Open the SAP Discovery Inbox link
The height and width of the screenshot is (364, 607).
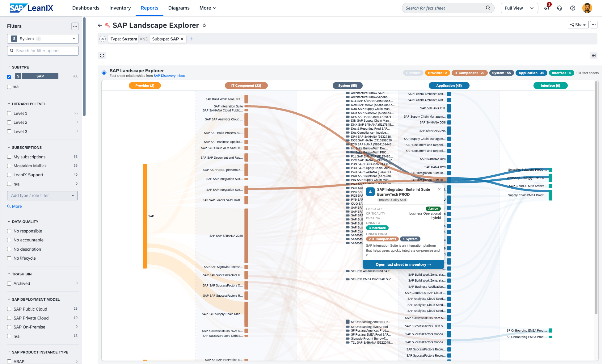pyautogui.click(x=169, y=76)
